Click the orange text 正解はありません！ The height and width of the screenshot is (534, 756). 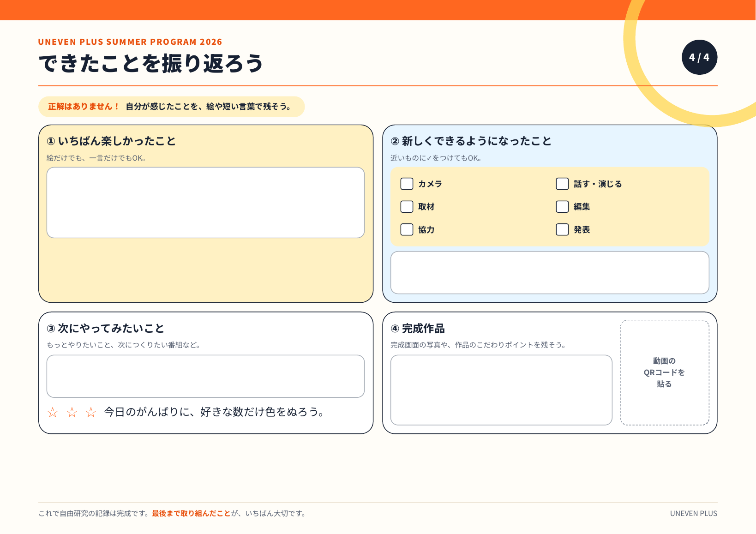[x=84, y=107]
